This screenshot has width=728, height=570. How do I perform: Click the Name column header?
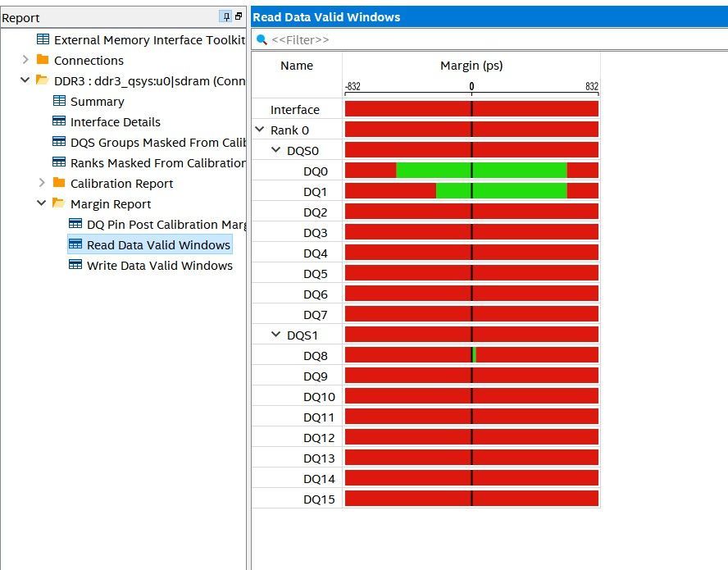[297, 66]
